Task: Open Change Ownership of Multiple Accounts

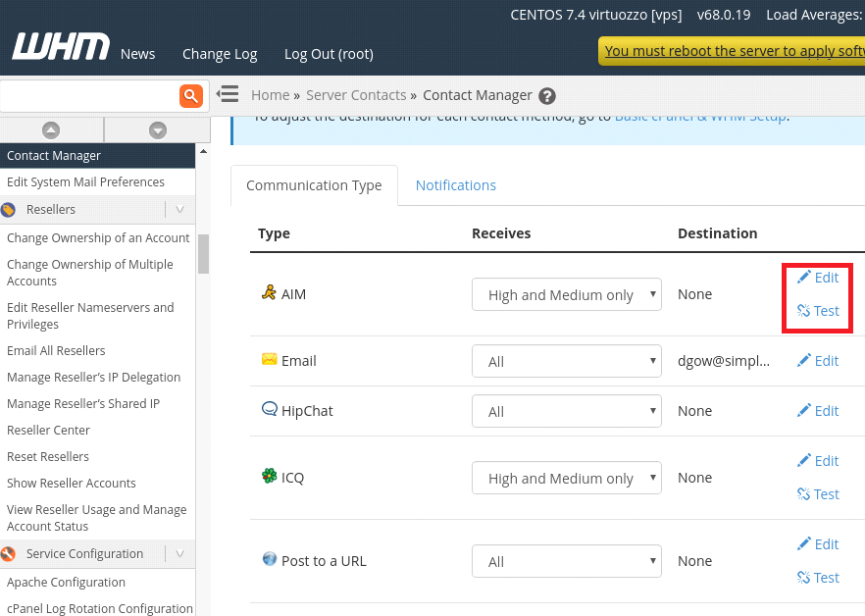Action: tap(90, 273)
